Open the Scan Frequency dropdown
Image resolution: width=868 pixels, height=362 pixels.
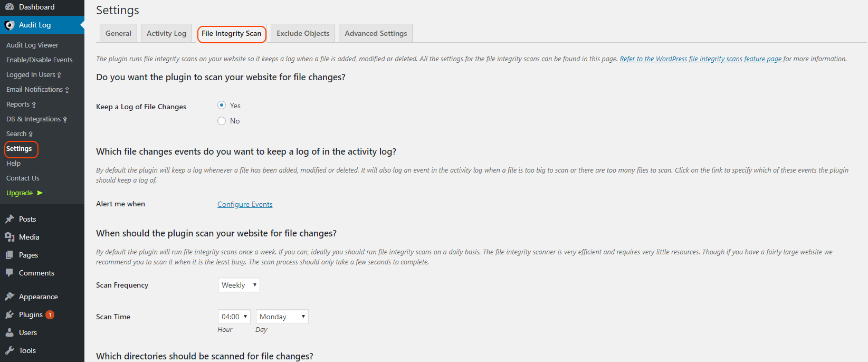[x=239, y=285]
